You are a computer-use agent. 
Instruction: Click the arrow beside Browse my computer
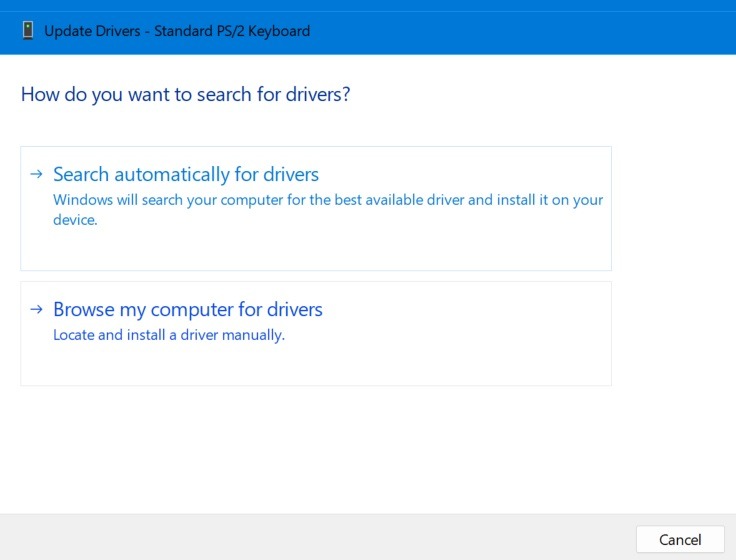(36, 309)
